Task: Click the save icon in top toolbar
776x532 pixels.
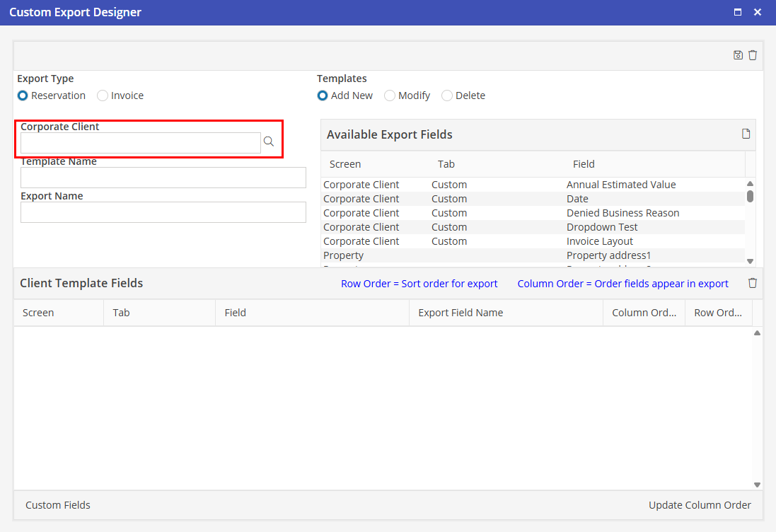Action: (738, 55)
